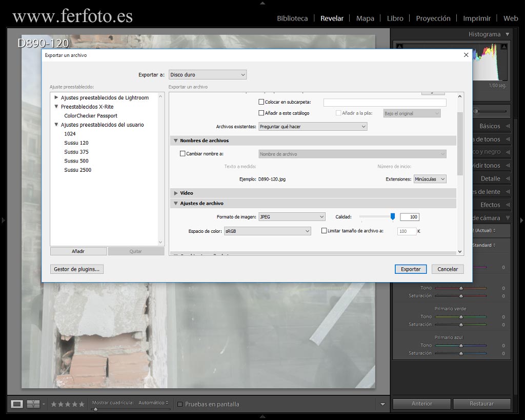Select the Sussu 2500 preset

(x=78, y=170)
